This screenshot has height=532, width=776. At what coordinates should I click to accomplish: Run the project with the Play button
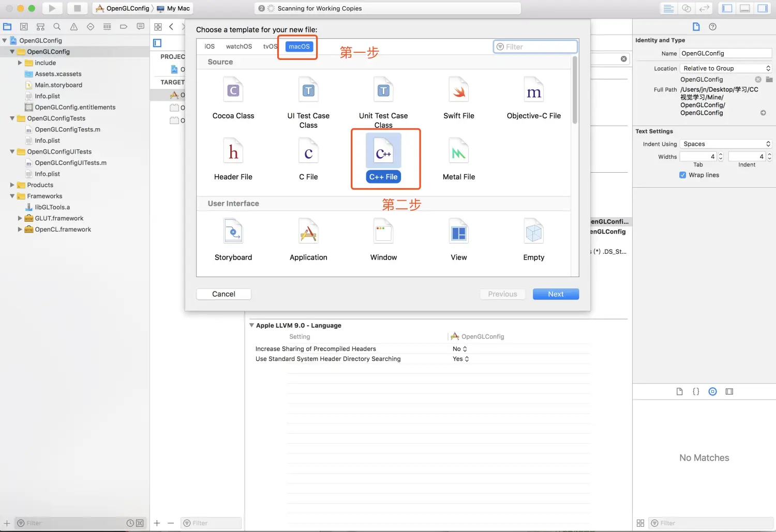tap(52, 8)
